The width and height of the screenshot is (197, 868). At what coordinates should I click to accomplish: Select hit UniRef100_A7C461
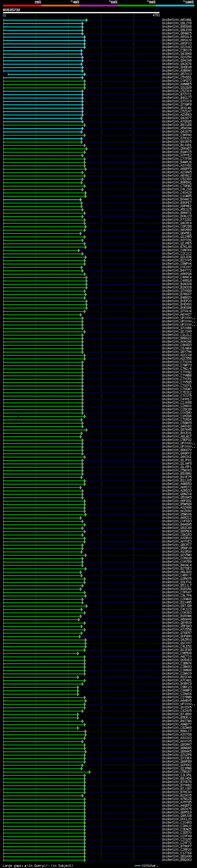click(177, 680)
